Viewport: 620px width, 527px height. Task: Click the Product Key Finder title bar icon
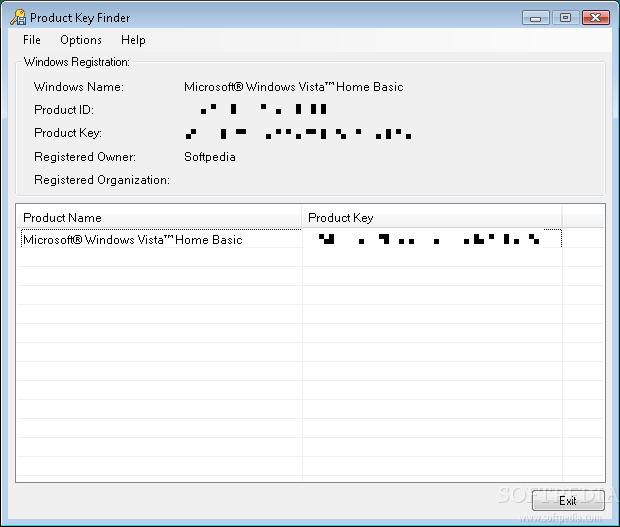(18, 17)
